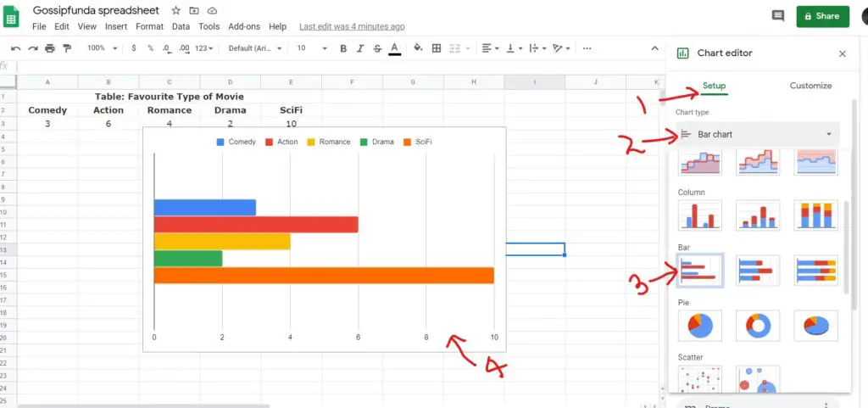868x408 pixels.
Task: Open the Format menu
Action: [x=149, y=26]
